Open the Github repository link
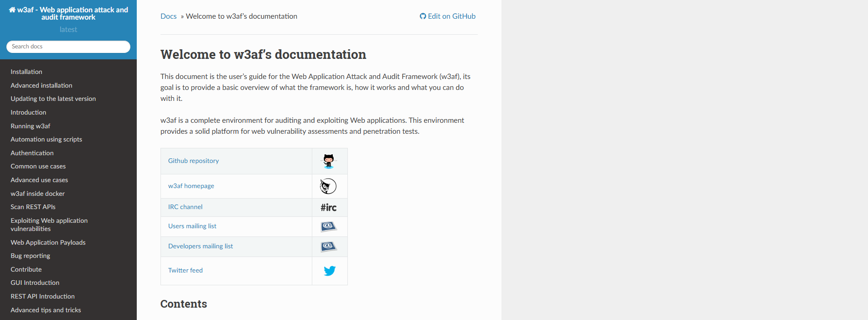This screenshot has width=868, height=320. 193,161
